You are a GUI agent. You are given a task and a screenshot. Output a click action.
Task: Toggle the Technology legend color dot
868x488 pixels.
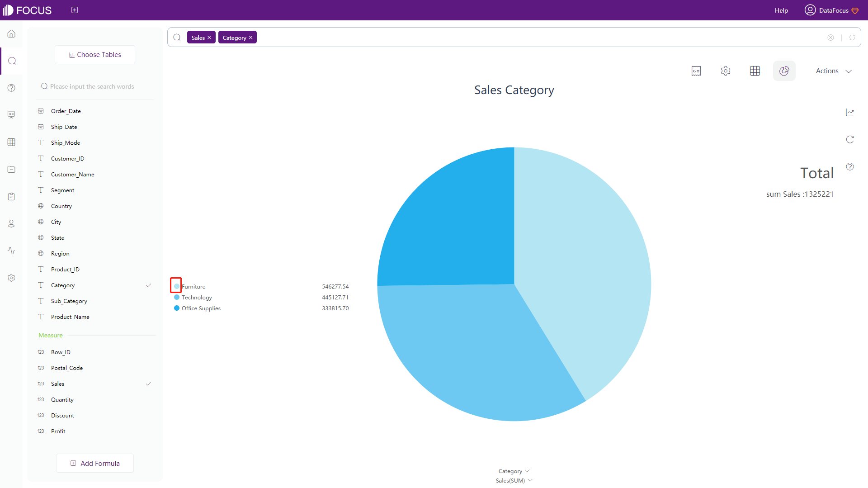[177, 297]
